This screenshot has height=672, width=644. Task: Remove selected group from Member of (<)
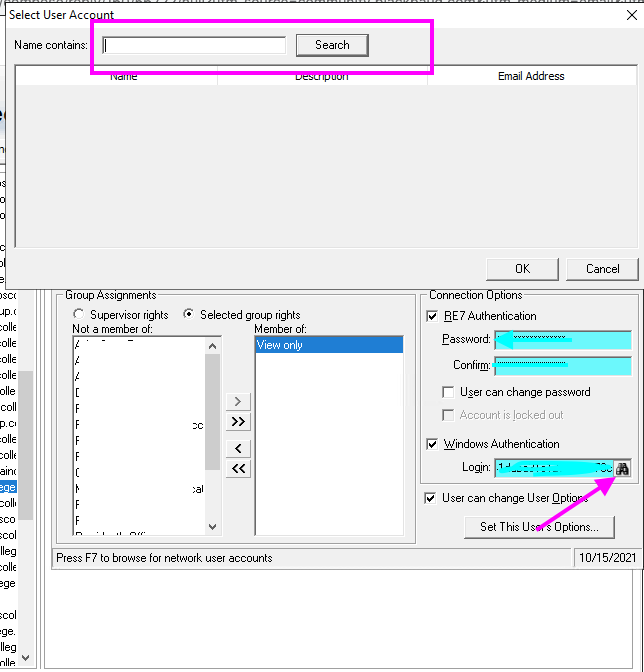(x=238, y=449)
